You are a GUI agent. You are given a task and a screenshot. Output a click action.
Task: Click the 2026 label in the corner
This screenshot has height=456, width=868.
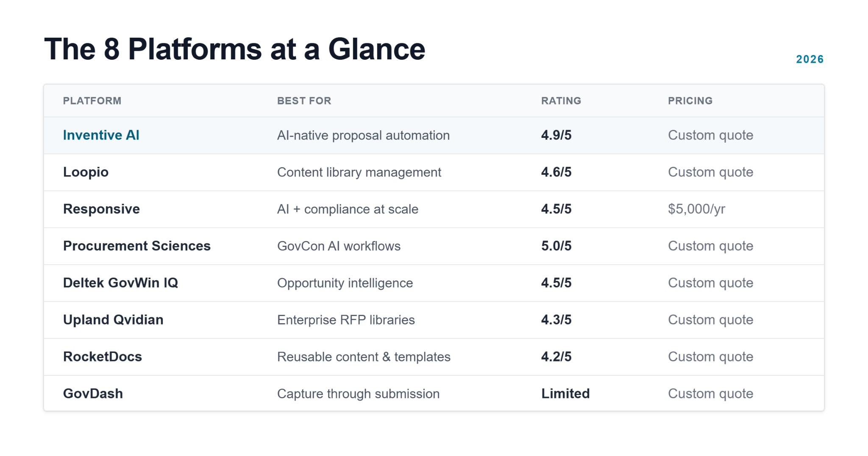click(x=810, y=59)
